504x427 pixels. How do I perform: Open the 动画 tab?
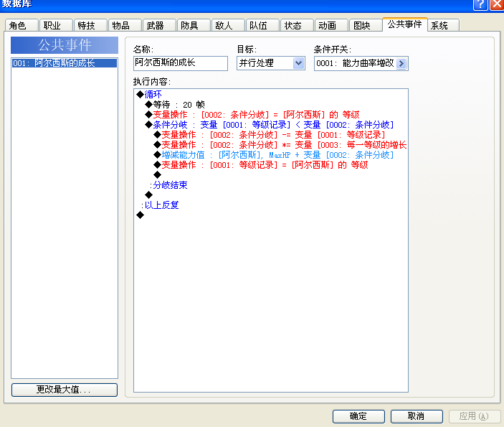[x=331, y=25]
